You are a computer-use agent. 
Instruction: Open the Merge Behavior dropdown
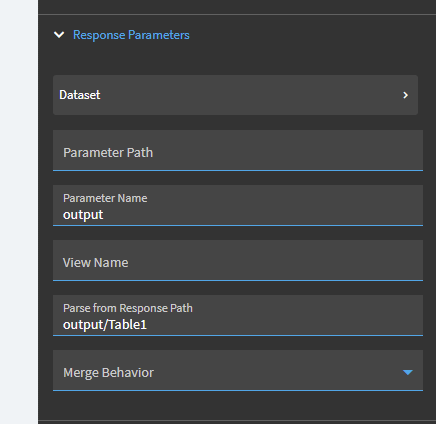coord(238,370)
